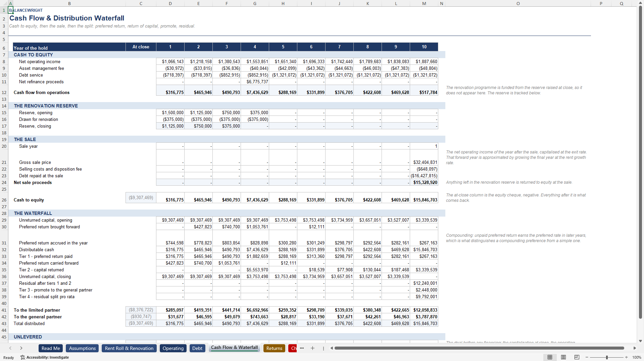Image resolution: width=644 pixels, height=361 pixels.
Task: Switch to Normal view icon
Action: coord(550,357)
